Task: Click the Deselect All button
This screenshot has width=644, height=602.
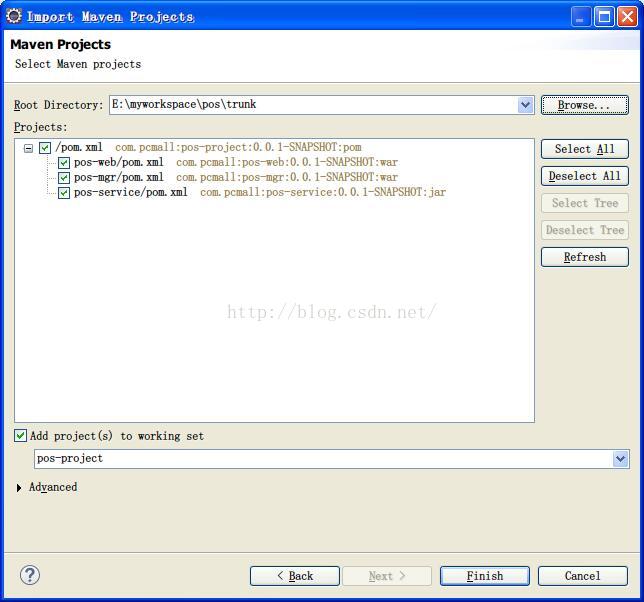Action: point(584,176)
